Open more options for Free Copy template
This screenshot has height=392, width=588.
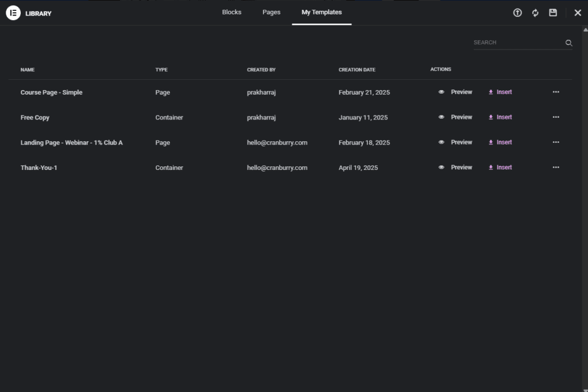[x=555, y=117]
